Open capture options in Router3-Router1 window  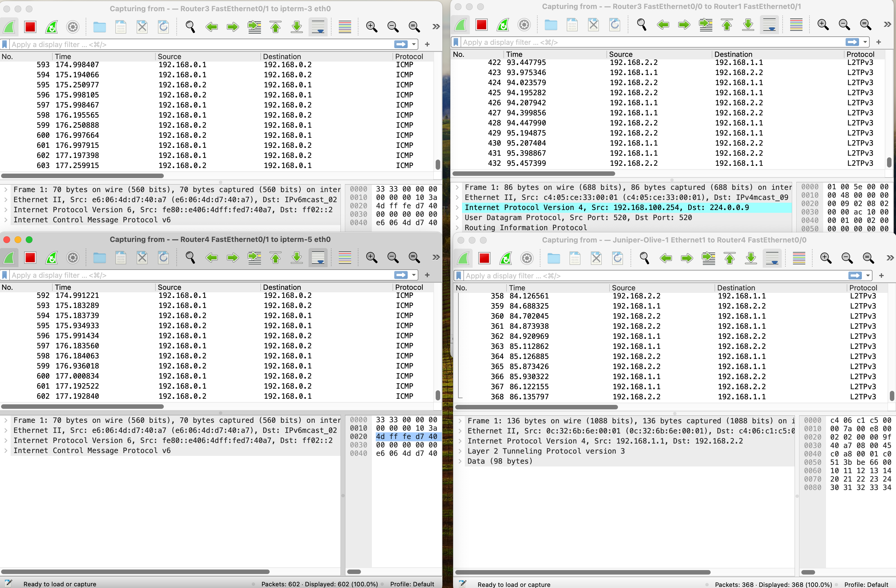click(524, 25)
